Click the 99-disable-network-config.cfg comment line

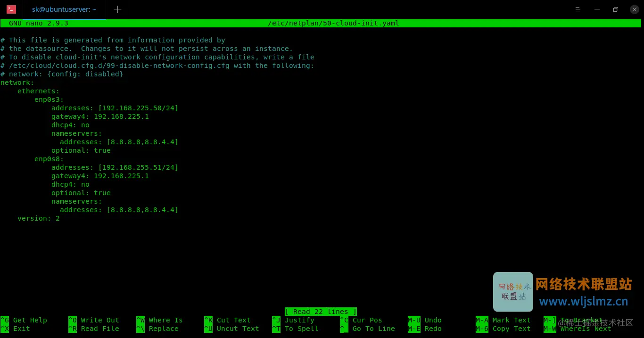point(157,66)
